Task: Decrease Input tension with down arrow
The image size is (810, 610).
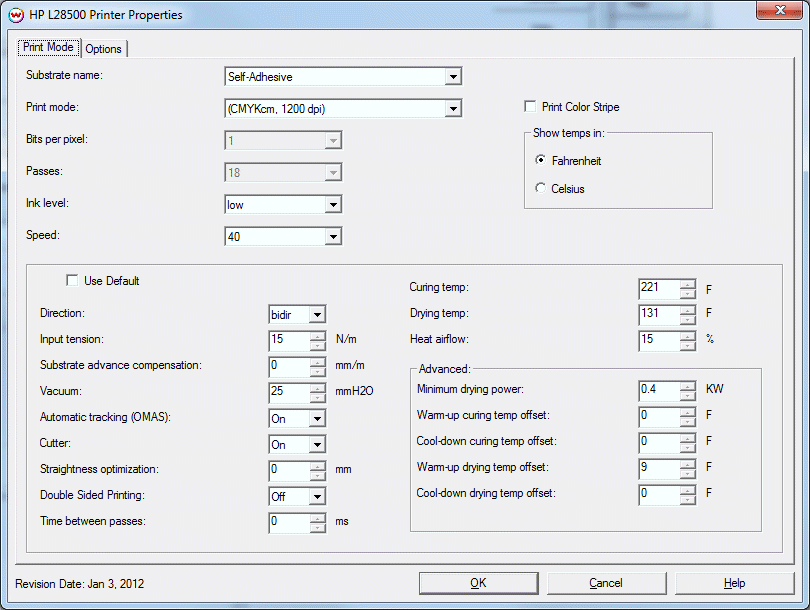Action: pyautogui.click(x=318, y=345)
